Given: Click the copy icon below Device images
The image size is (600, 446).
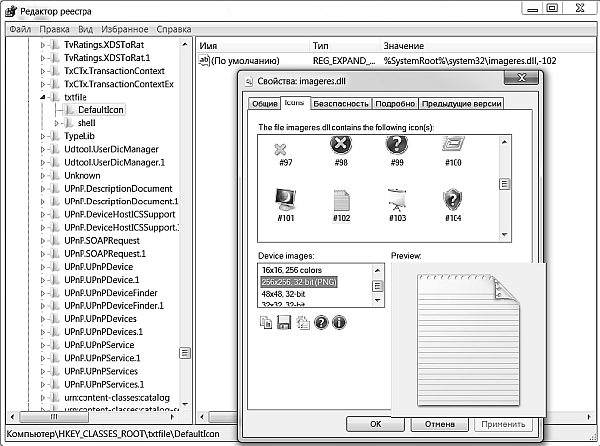Looking at the screenshot, I should (266, 322).
